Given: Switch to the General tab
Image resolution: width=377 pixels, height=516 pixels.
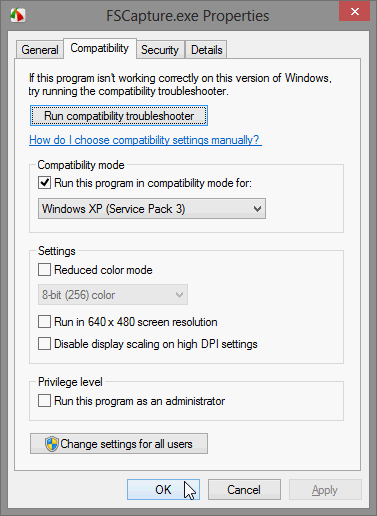Looking at the screenshot, I should click(x=40, y=50).
